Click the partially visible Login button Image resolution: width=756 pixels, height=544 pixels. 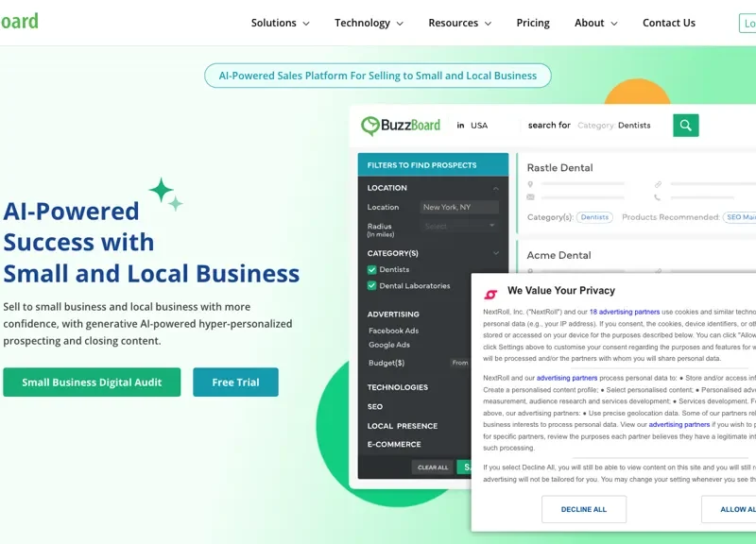747,23
